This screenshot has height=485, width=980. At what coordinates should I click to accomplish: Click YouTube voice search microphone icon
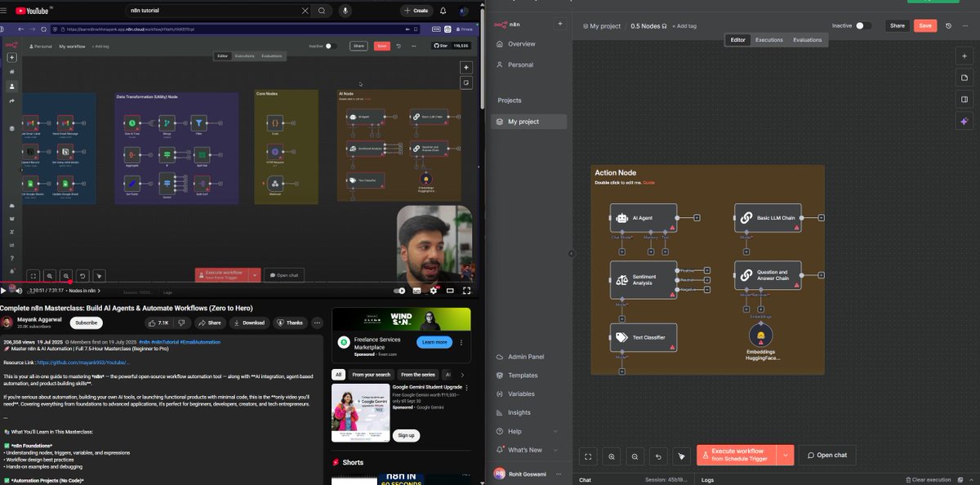[x=345, y=11]
